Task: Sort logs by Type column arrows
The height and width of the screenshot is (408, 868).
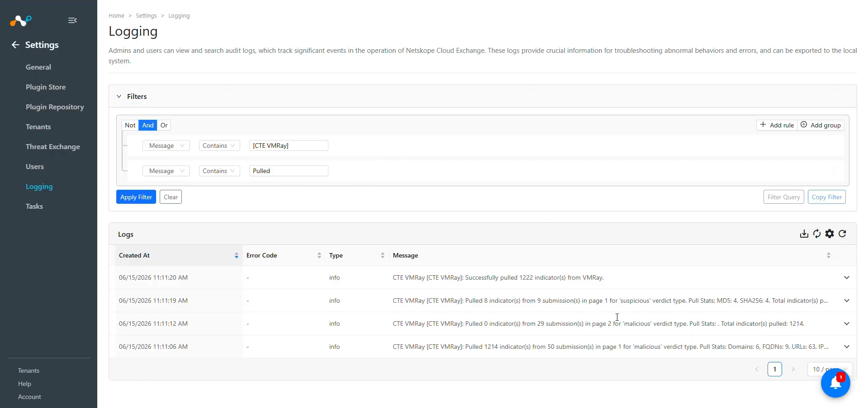Action: (x=382, y=256)
